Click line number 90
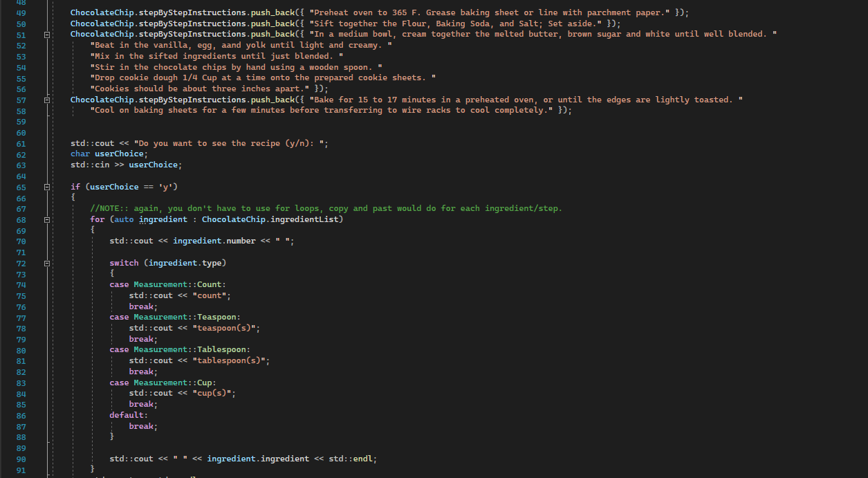Viewport: 868px width, 478px height. (21, 459)
